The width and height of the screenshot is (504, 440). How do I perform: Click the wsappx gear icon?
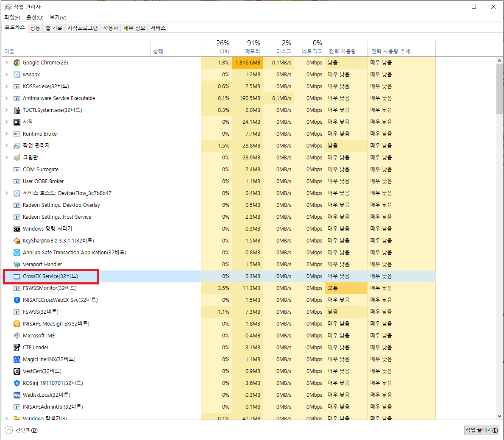[17, 75]
